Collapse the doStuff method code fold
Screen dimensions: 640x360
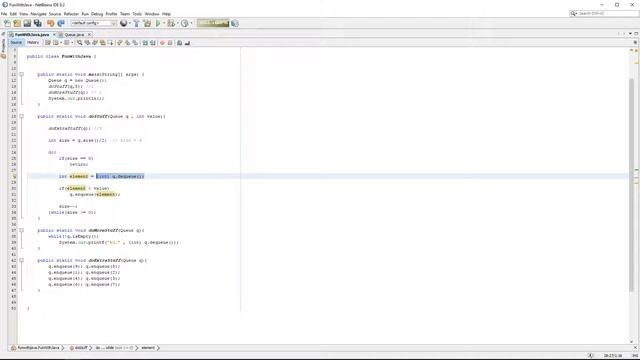(x=22, y=116)
